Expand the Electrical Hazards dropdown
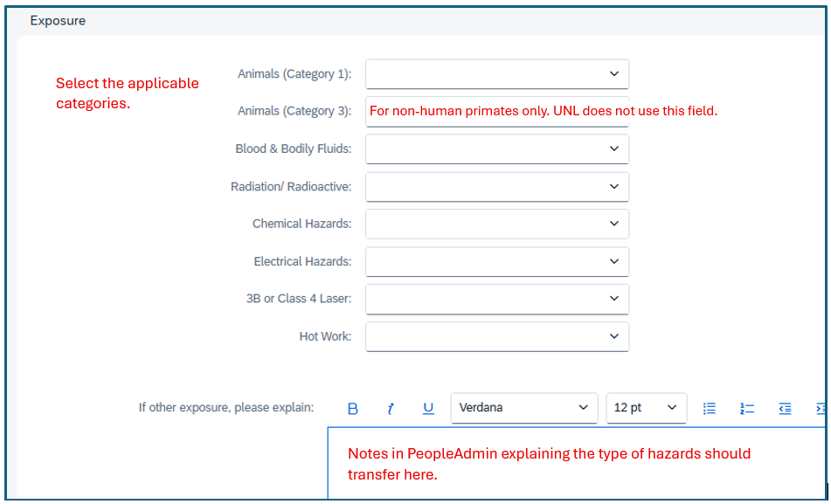Viewport: 831px width, 504px height. click(x=497, y=261)
